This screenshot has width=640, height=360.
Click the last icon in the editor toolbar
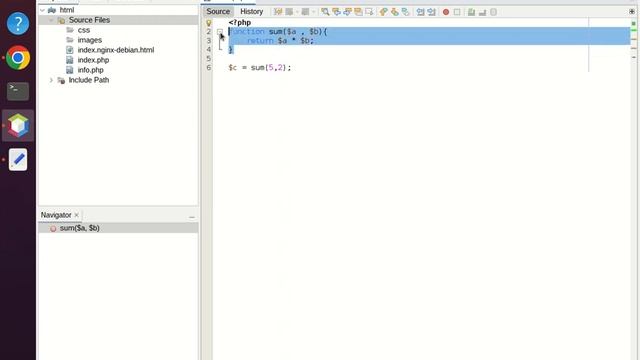click(493, 12)
